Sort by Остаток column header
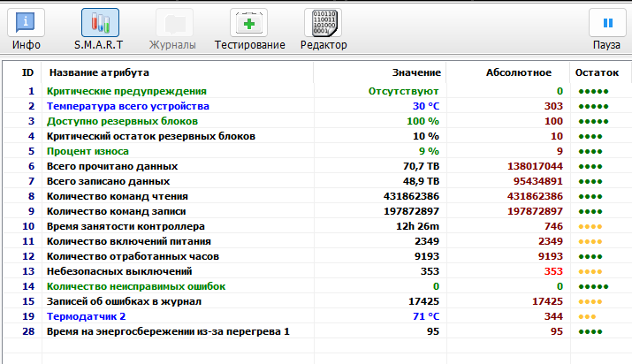The width and height of the screenshot is (632, 364). (x=597, y=72)
